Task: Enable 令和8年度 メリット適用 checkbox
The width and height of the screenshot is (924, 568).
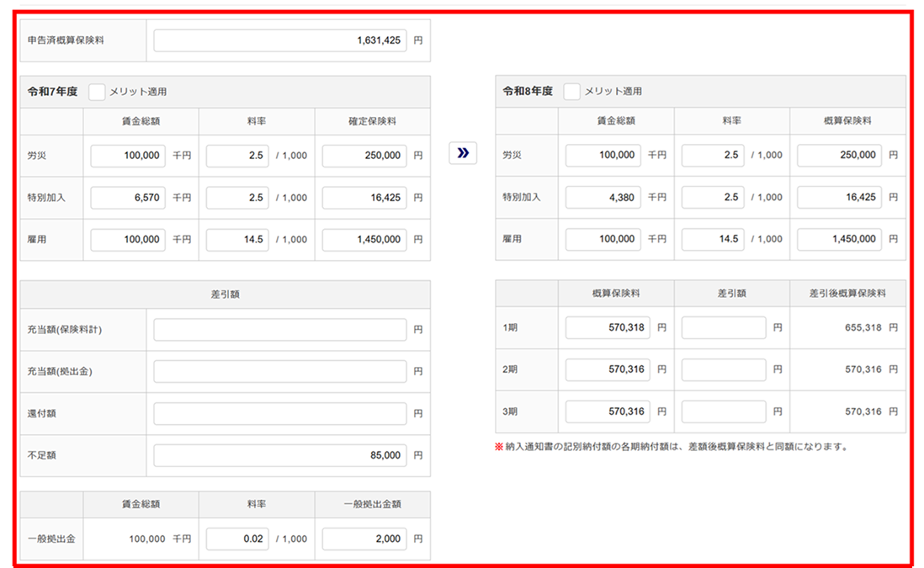Action: click(572, 91)
